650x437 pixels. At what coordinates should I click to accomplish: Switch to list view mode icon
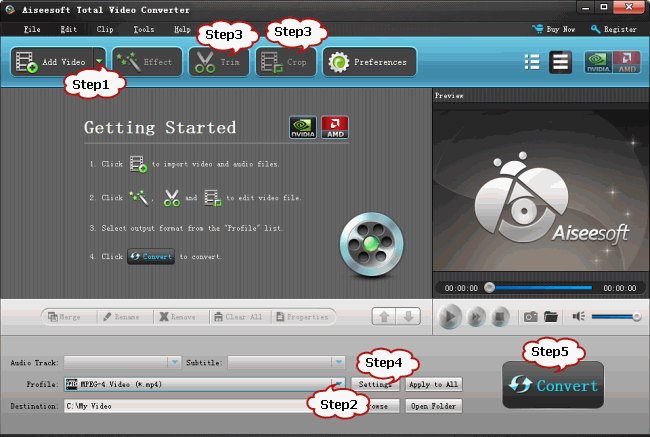click(532, 62)
